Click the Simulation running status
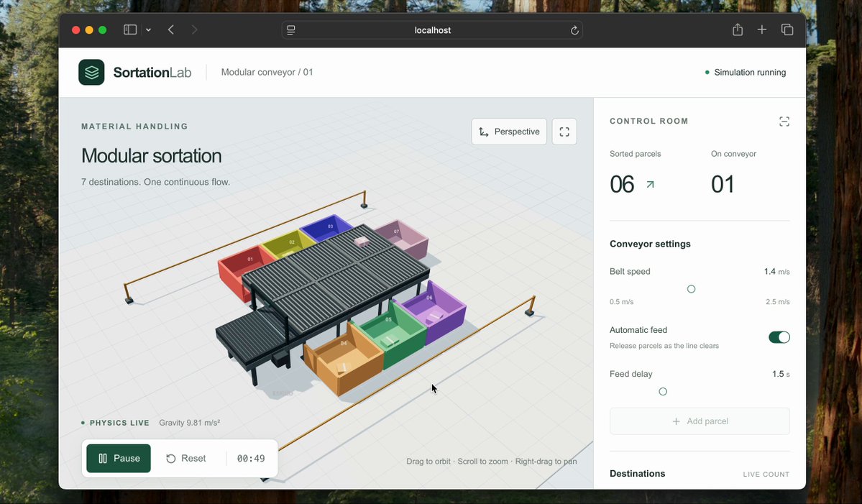 pos(745,72)
